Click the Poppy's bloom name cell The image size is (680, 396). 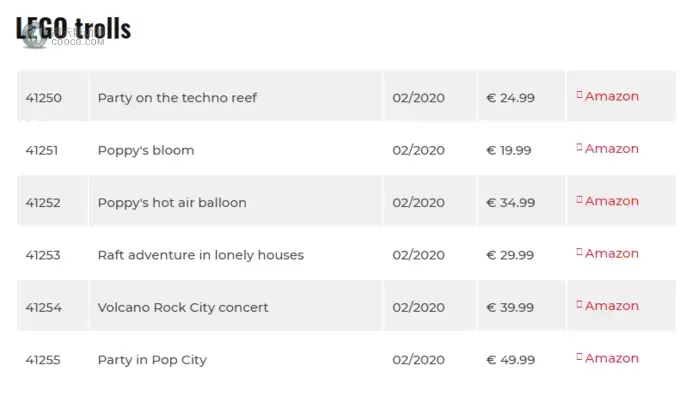click(235, 148)
